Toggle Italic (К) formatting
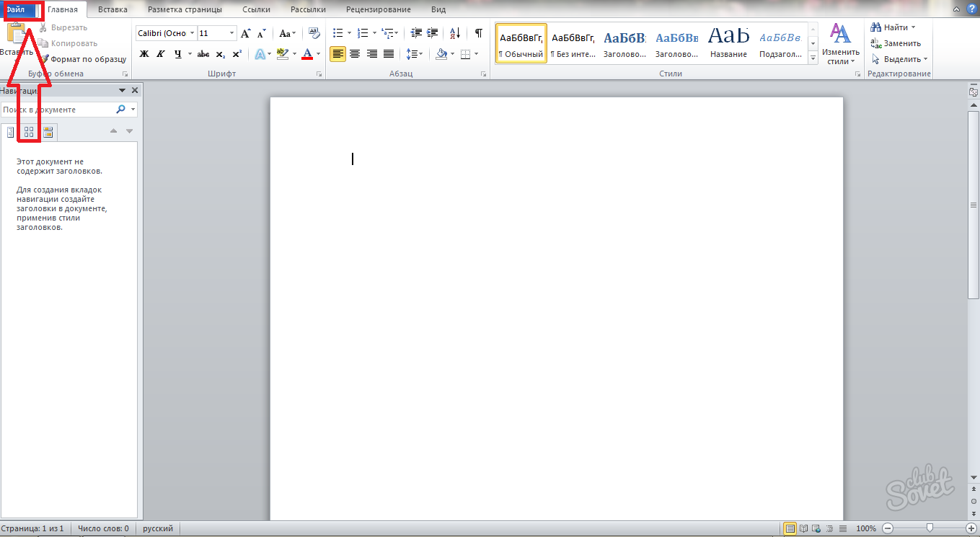The width and height of the screenshot is (980, 537). click(x=160, y=53)
